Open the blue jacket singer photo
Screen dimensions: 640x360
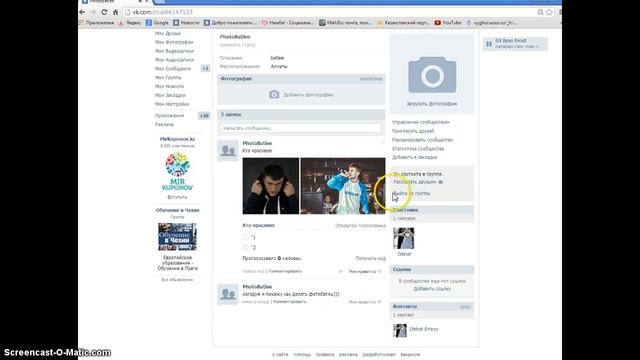coord(343,186)
